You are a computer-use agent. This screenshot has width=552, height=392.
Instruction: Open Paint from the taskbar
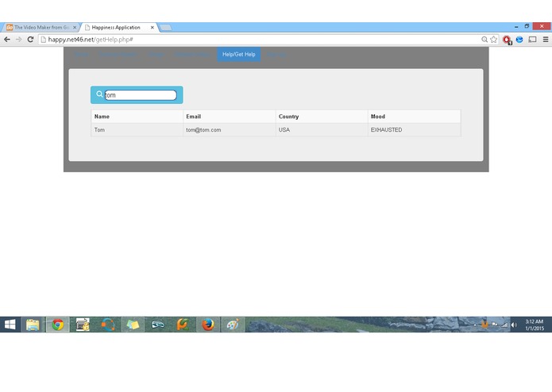(x=233, y=325)
